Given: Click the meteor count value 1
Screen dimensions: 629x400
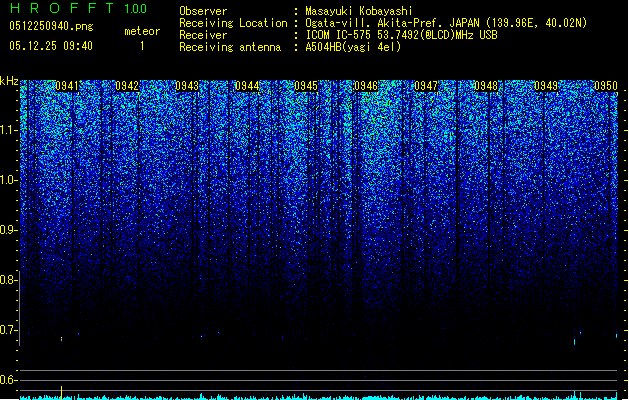Looking at the screenshot, I should click(x=142, y=46).
